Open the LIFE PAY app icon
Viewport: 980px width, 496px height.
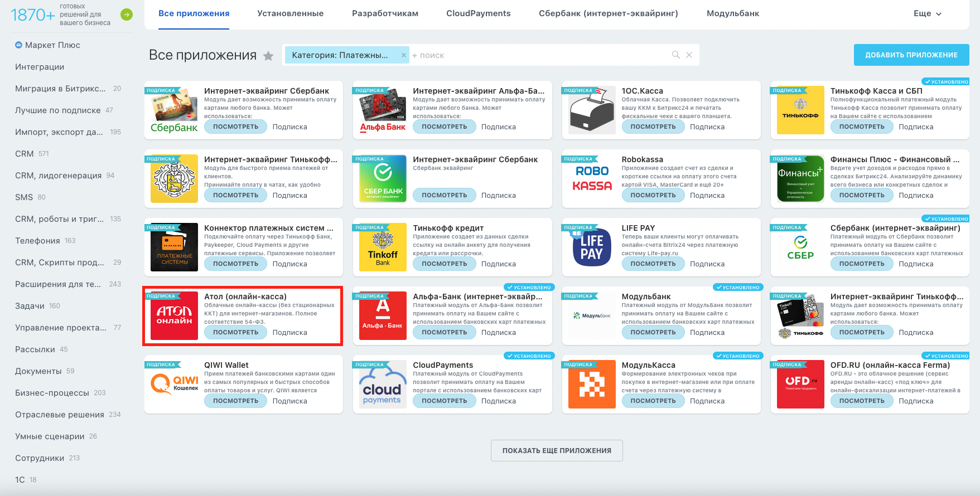tap(592, 247)
